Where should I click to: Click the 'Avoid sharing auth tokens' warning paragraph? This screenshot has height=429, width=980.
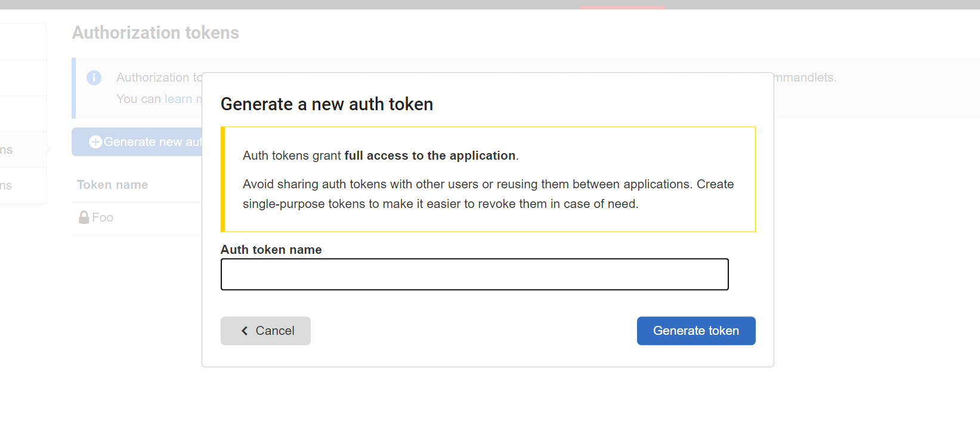click(488, 194)
